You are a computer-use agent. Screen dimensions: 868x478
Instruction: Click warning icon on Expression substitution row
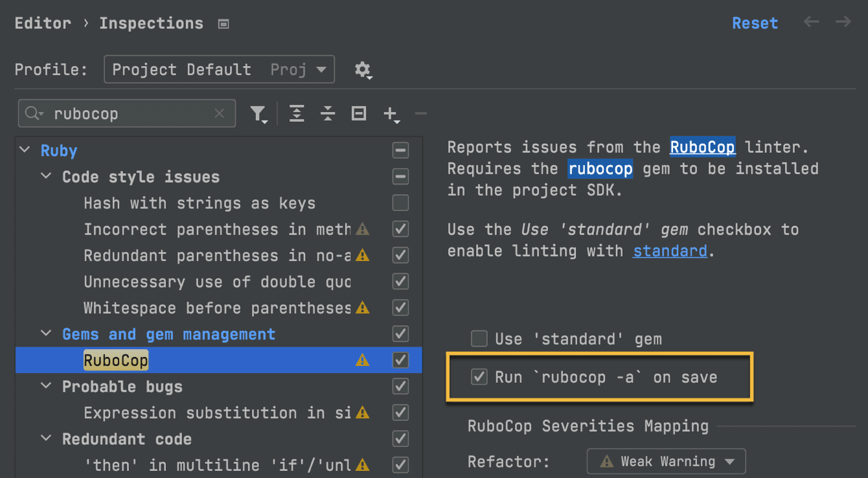363,413
